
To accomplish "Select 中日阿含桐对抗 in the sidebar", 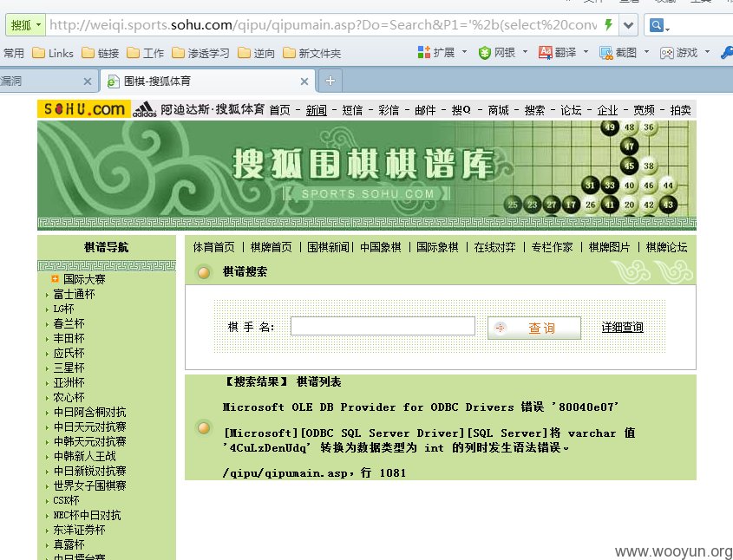I will tap(89, 412).
